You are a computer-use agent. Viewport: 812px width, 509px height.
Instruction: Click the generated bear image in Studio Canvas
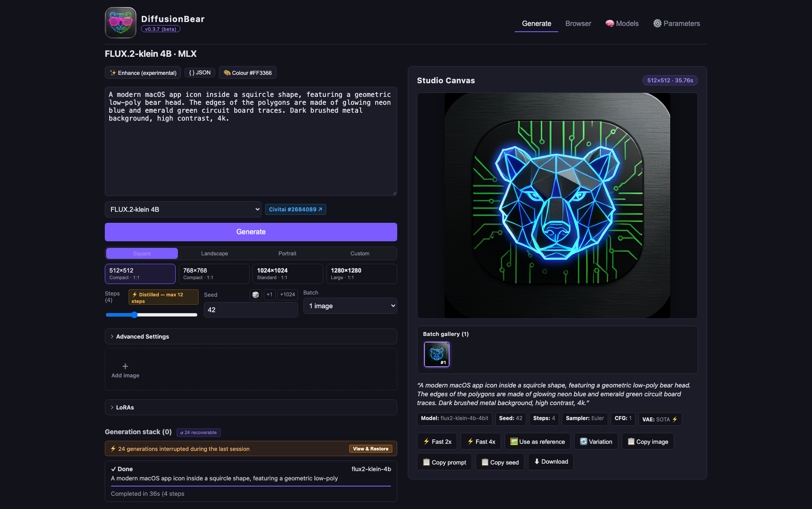click(557, 206)
